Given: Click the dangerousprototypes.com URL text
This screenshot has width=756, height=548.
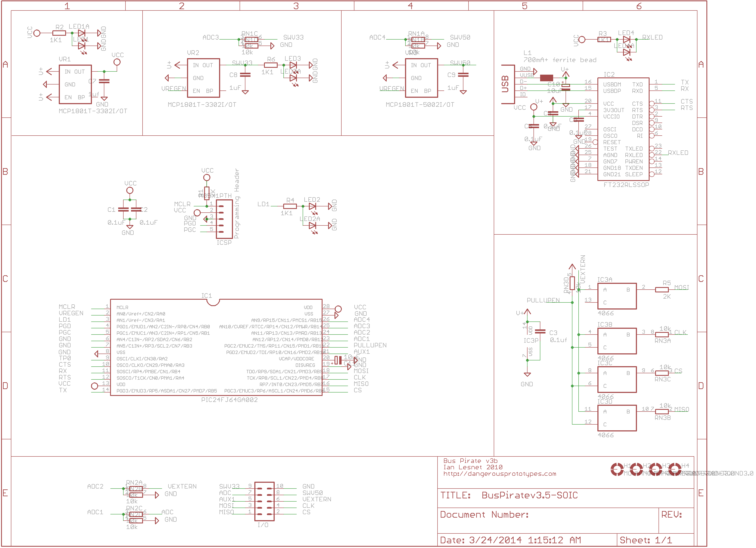Looking at the screenshot, I should coord(500,474).
